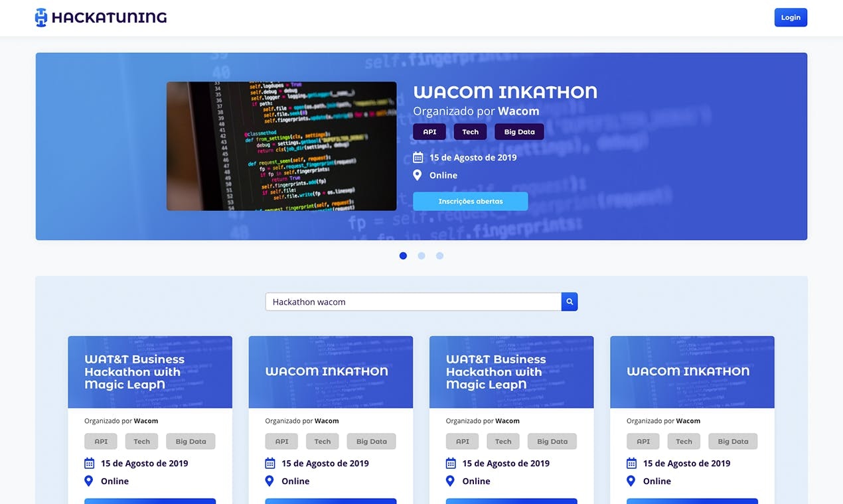This screenshot has width=843, height=504.
Task: Click the Hackatuning logo icon in header
Action: coord(40,17)
